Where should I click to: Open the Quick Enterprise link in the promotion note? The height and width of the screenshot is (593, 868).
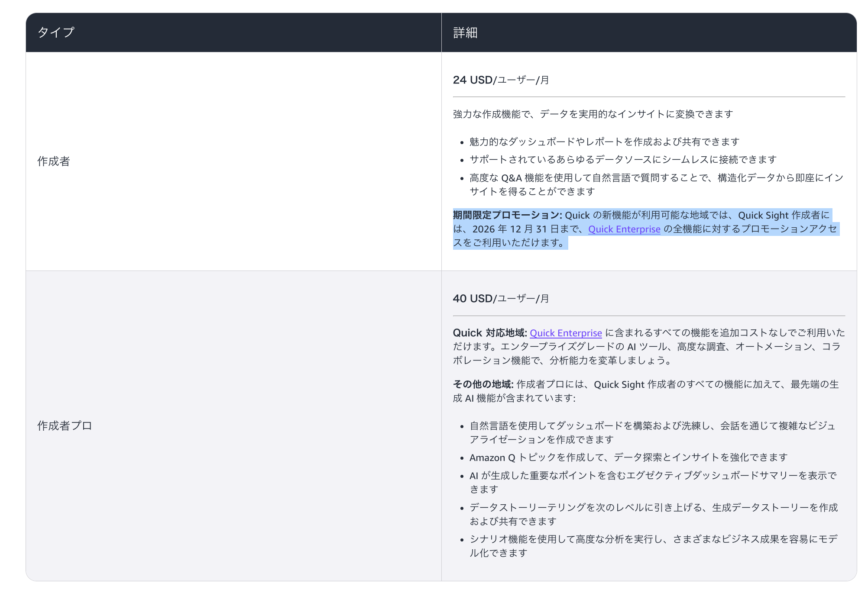coord(624,229)
